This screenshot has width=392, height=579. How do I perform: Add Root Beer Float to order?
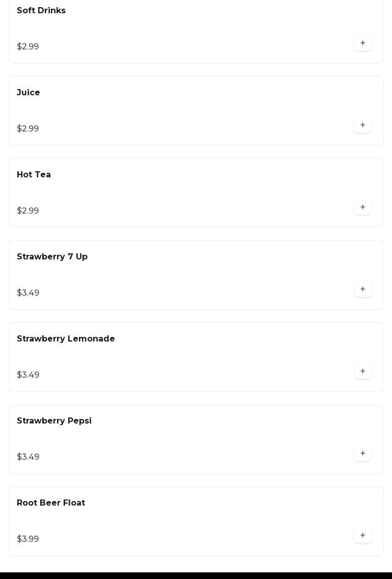[x=362, y=536]
